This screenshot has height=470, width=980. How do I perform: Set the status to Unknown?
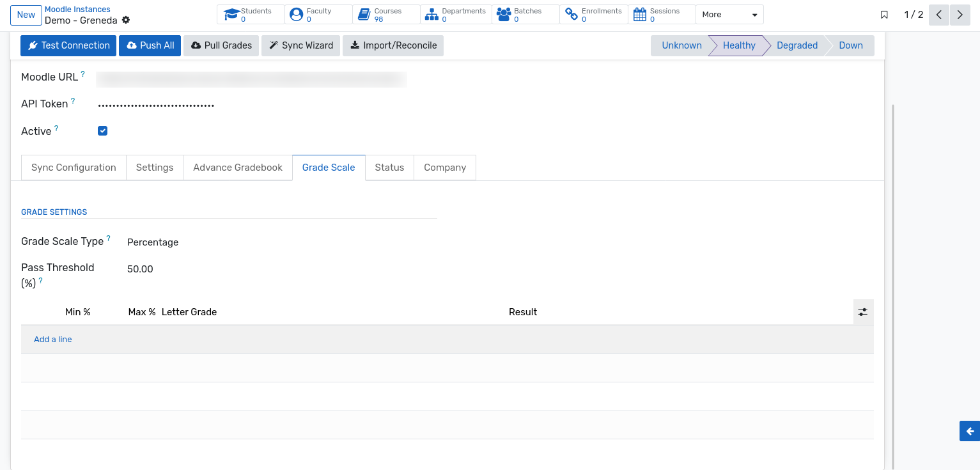[680, 45]
